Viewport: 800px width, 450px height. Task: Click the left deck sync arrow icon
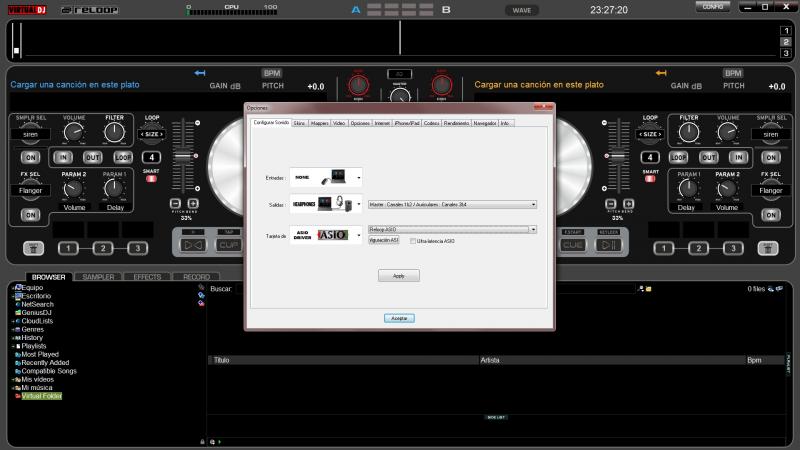[x=199, y=73]
